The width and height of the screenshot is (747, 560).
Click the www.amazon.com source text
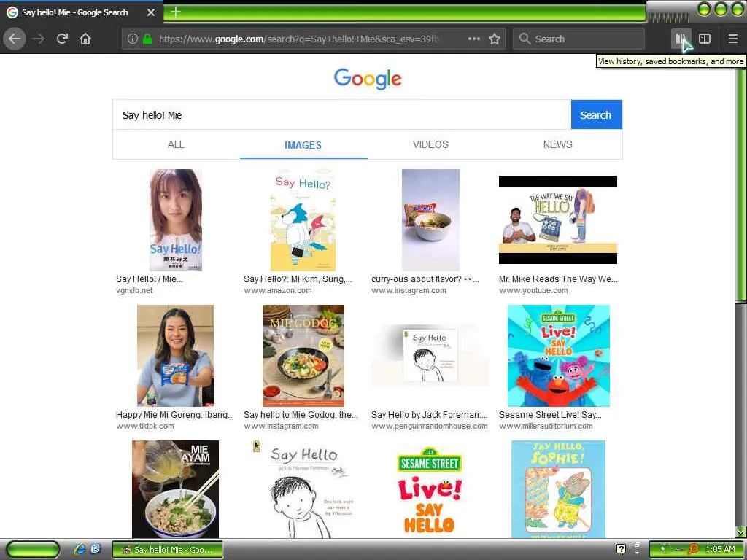pyautogui.click(x=278, y=290)
